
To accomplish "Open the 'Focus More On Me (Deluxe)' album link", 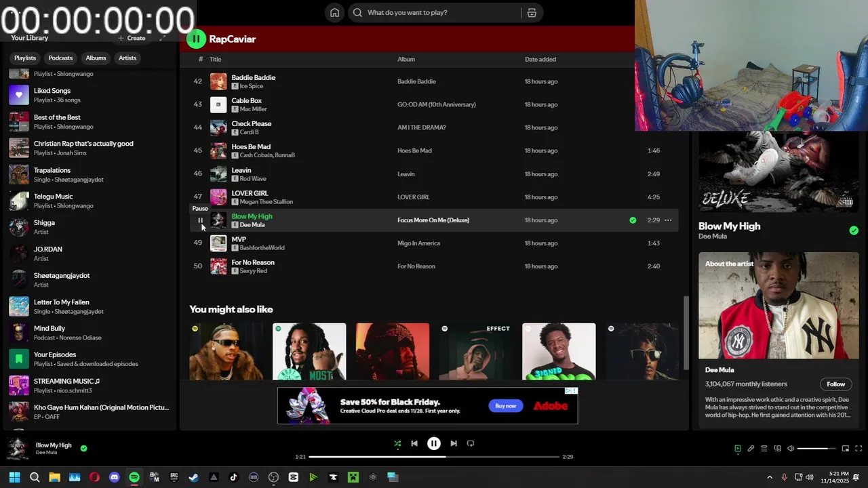I will [x=433, y=220].
